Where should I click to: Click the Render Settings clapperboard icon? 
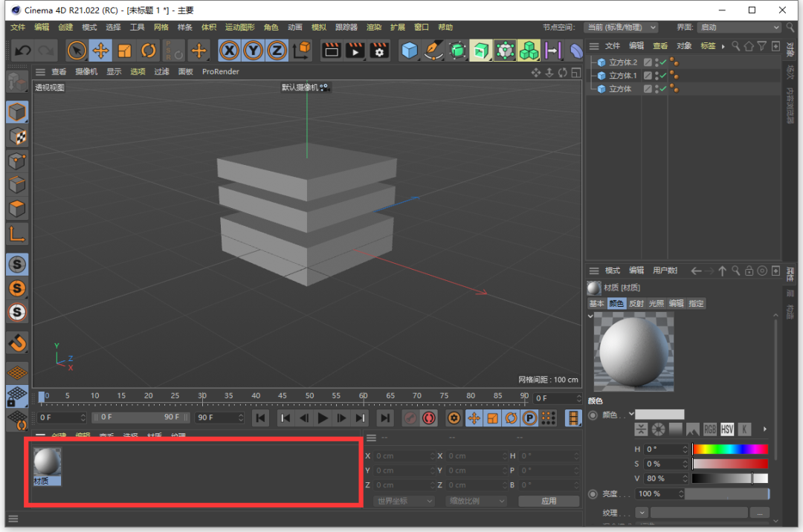pyautogui.click(x=379, y=51)
